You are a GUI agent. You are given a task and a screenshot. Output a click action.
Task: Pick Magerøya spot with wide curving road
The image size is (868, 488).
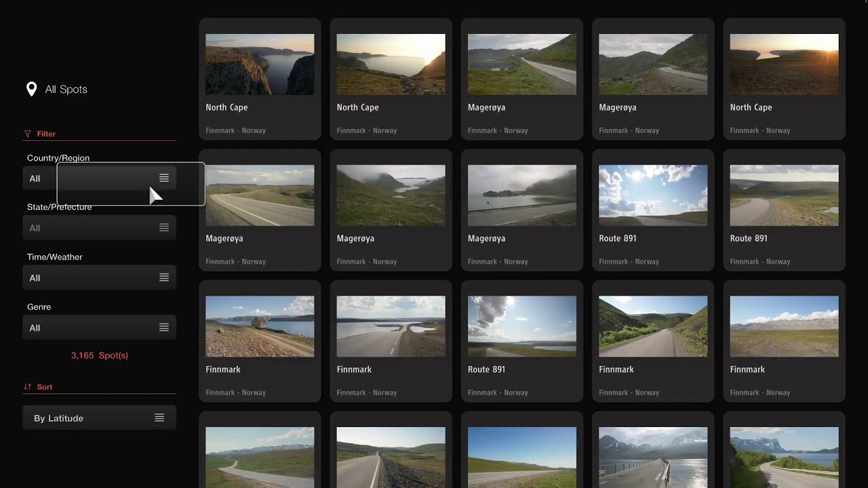click(260, 210)
